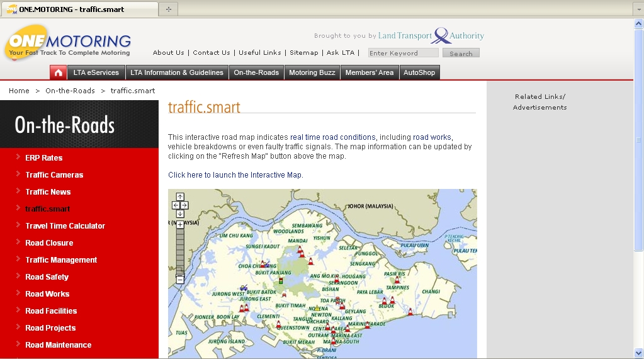Click the page scrollbar up arrow
Screen dimensions: 644x359
pyautogui.click(x=639, y=23)
